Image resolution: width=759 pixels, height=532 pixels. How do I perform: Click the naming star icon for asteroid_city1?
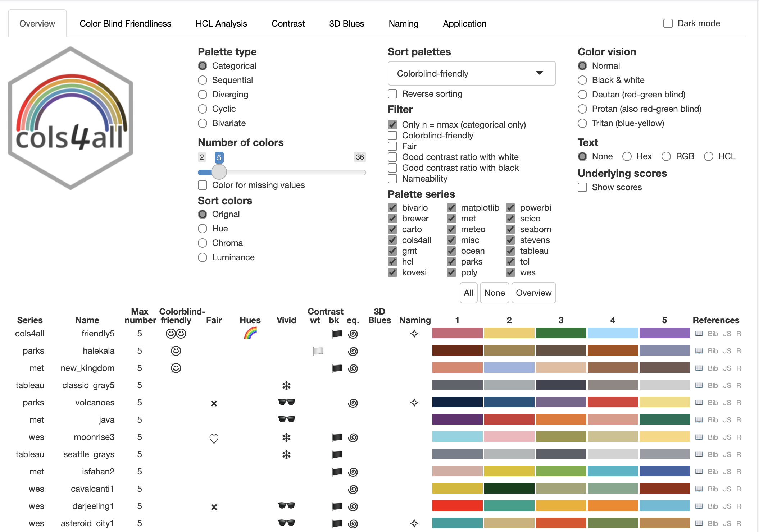click(414, 523)
